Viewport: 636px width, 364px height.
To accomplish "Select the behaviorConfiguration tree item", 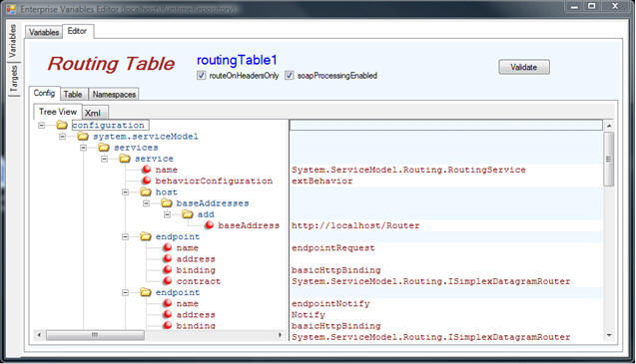I will click(x=214, y=181).
